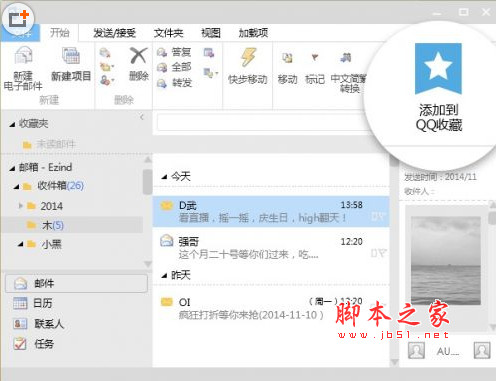
Task: Collapse the 收件箱 folder arrow
Action: 16,187
